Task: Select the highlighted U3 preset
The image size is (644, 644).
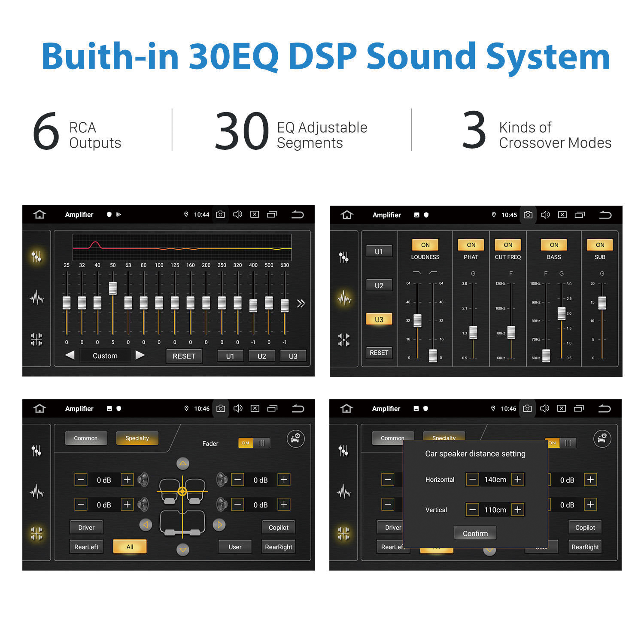Action: click(379, 319)
